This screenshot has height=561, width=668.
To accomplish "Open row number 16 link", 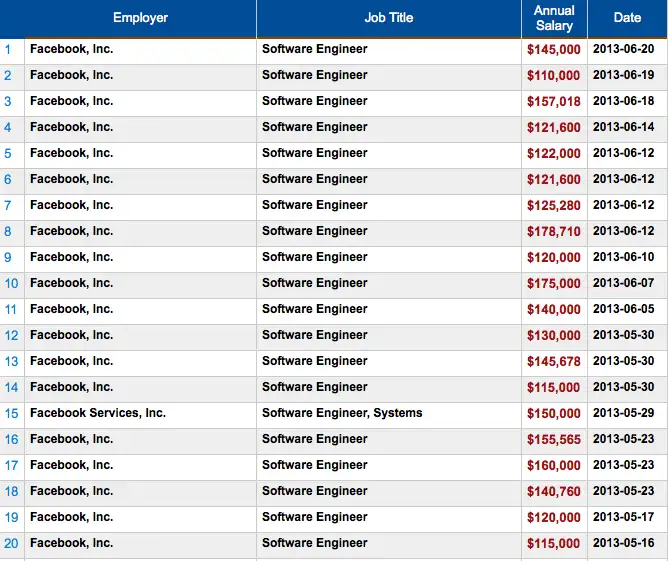I will pos(12,439).
